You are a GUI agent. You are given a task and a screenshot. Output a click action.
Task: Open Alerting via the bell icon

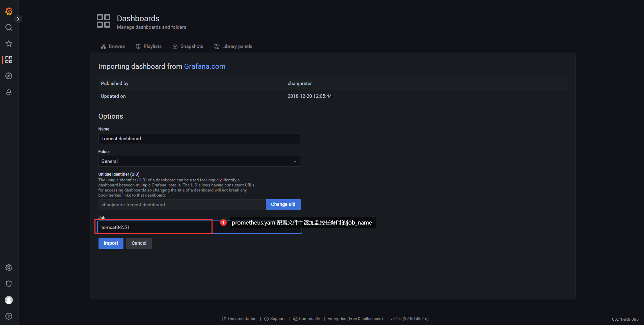click(x=8, y=92)
